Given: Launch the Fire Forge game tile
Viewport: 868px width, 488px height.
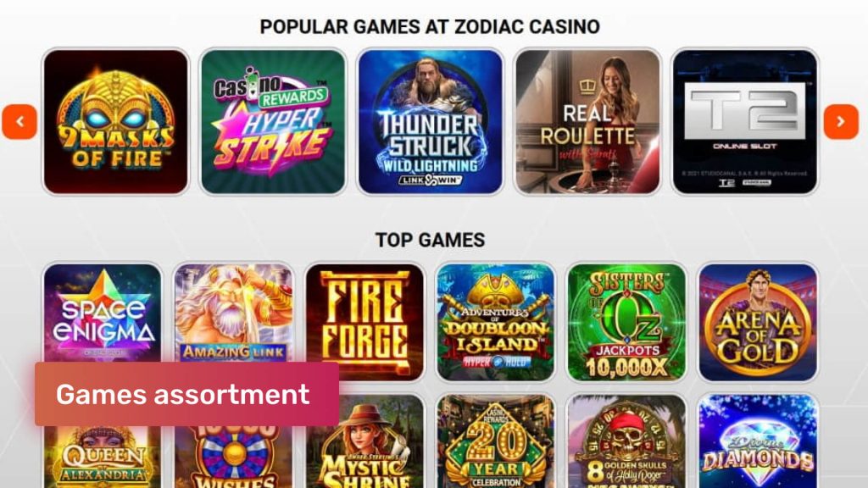Looking at the screenshot, I should coord(364,322).
